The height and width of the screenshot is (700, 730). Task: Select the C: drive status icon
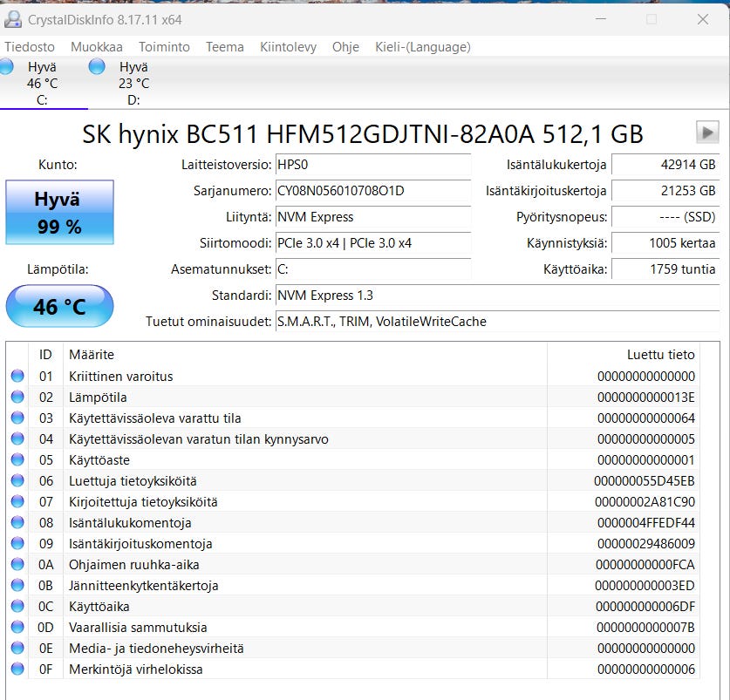tap(5, 67)
